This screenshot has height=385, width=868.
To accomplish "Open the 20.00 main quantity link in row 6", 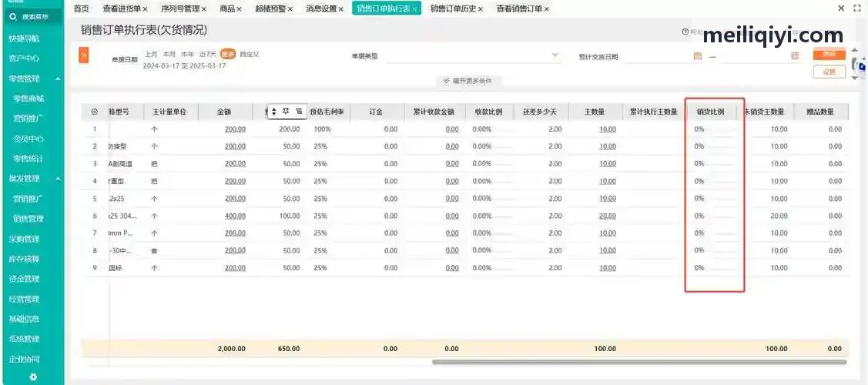I will (607, 216).
